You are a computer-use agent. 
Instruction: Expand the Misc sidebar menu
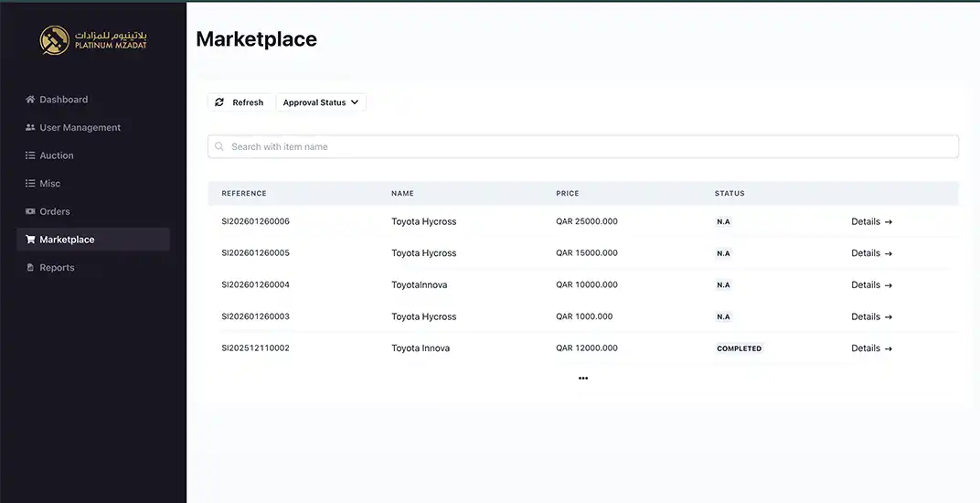(x=49, y=184)
